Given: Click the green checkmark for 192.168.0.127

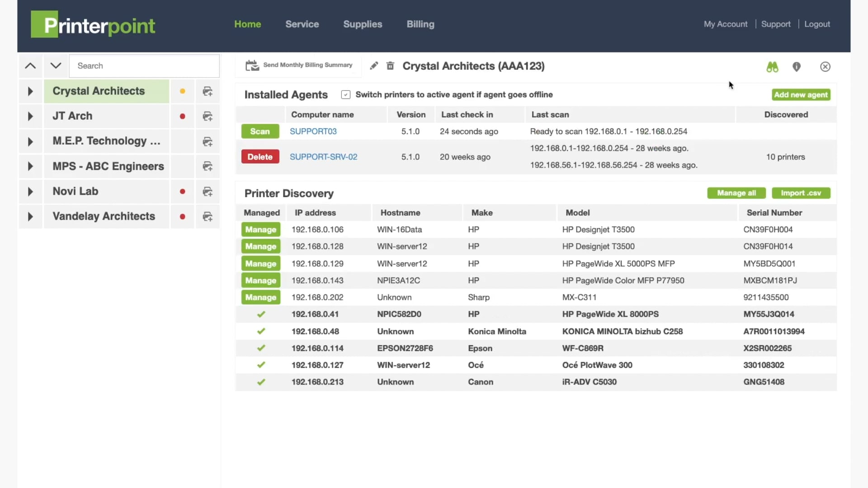Looking at the screenshot, I should click(261, 365).
